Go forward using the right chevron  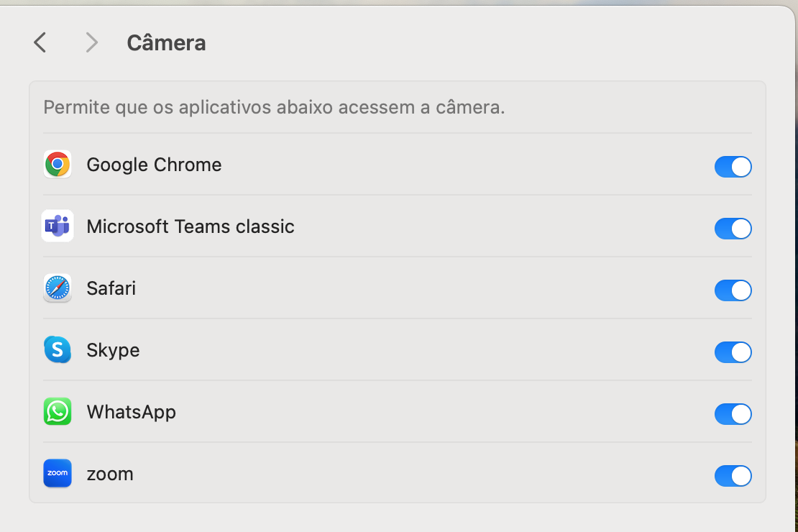click(x=91, y=42)
